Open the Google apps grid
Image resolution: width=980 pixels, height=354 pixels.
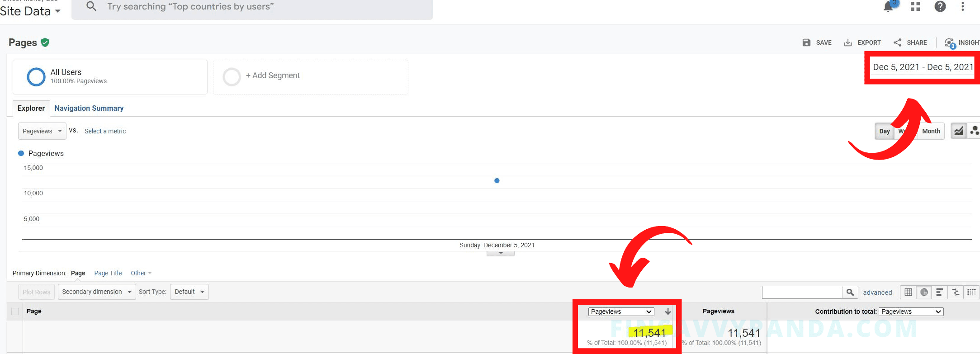(915, 6)
